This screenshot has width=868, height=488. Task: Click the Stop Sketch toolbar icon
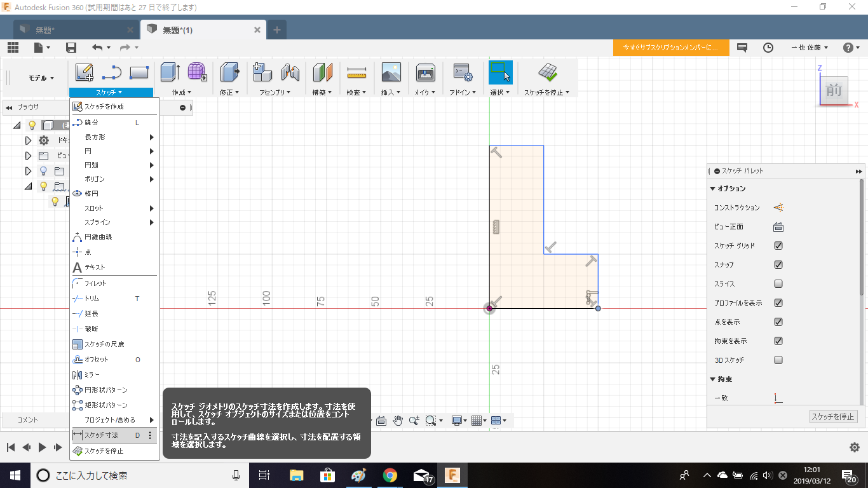click(x=548, y=72)
